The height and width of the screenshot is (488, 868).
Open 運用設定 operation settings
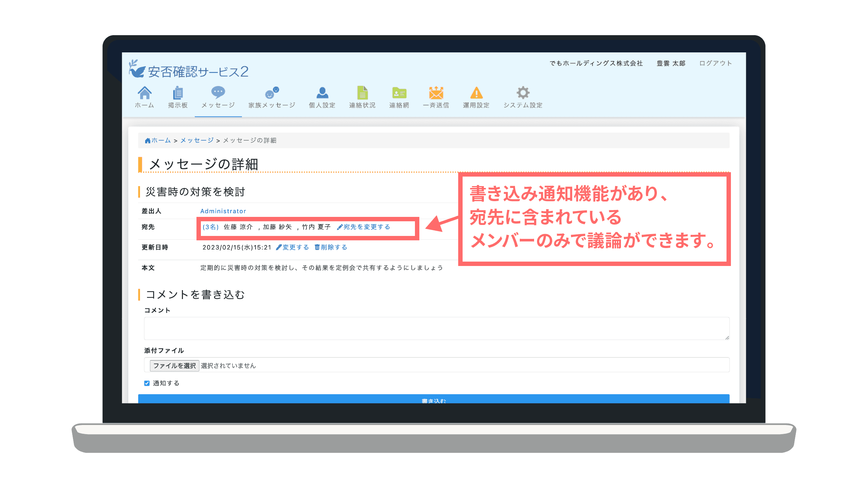coord(476,97)
